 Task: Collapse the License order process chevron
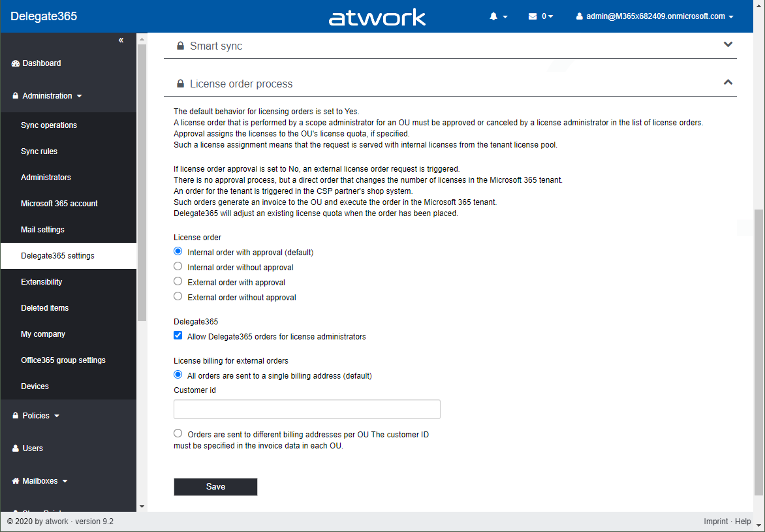coord(728,82)
